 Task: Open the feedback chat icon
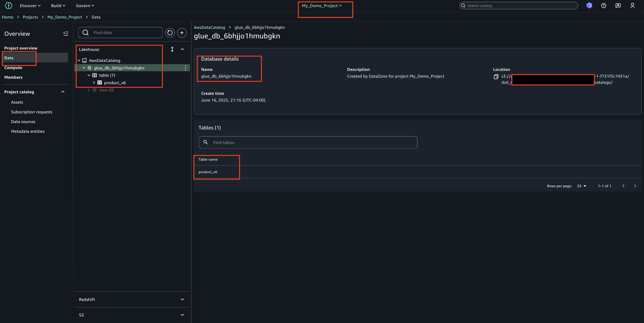point(618,6)
